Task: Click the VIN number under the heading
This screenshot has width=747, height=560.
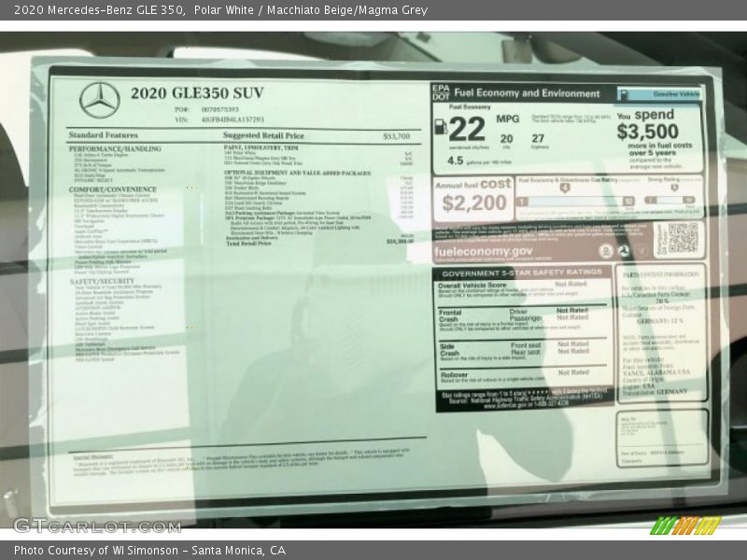Action: tap(233, 119)
